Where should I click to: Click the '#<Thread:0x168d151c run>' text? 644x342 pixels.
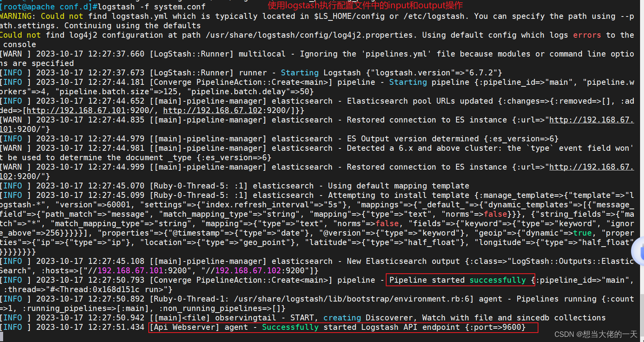(x=107, y=289)
